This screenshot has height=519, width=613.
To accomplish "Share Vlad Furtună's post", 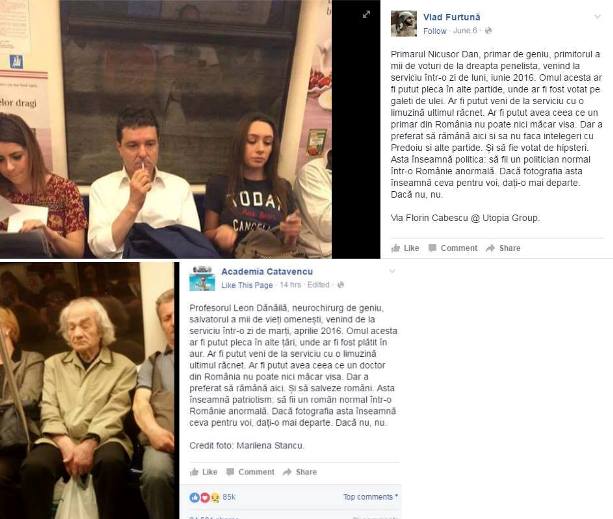I will tap(503, 248).
